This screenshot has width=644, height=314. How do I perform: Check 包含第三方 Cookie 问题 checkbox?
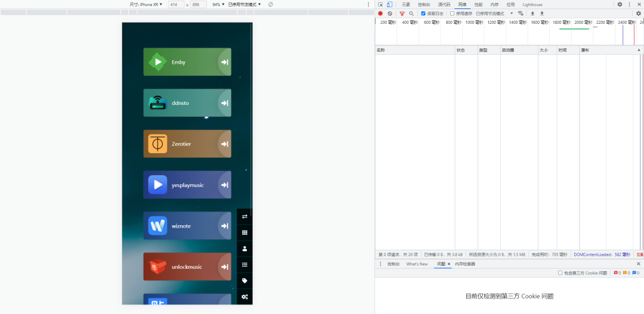(x=560, y=273)
